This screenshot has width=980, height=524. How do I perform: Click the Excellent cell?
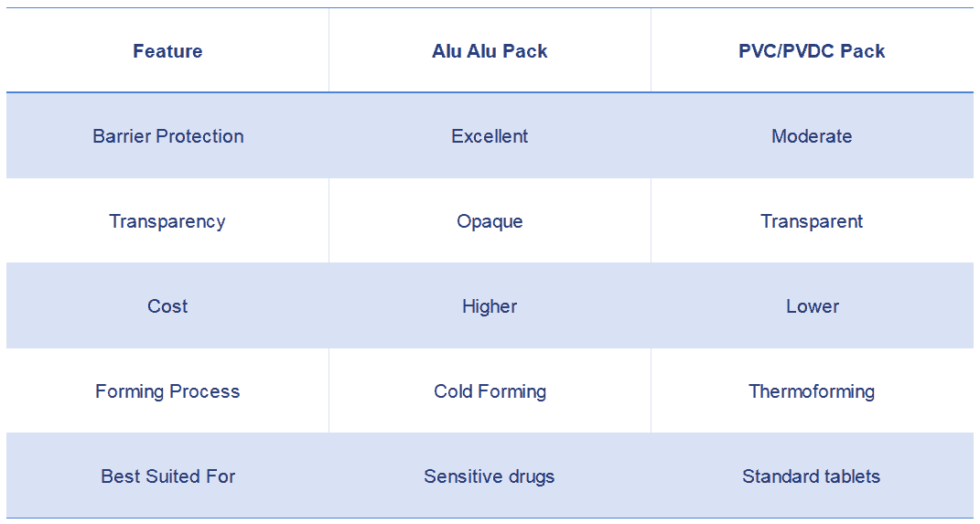[x=490, y=136]
